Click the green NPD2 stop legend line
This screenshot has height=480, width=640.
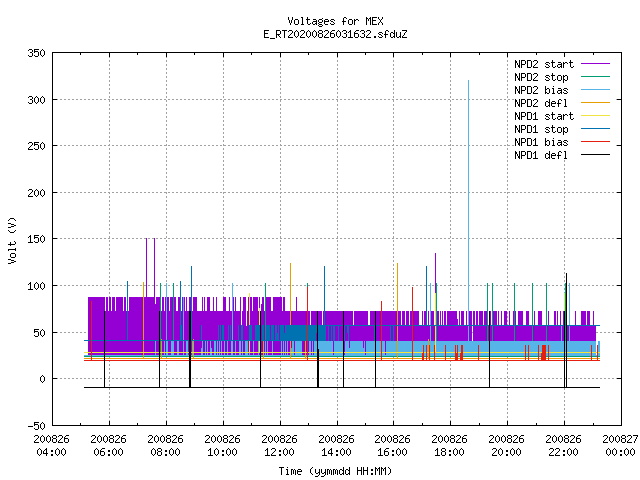[x=596, y=77]
